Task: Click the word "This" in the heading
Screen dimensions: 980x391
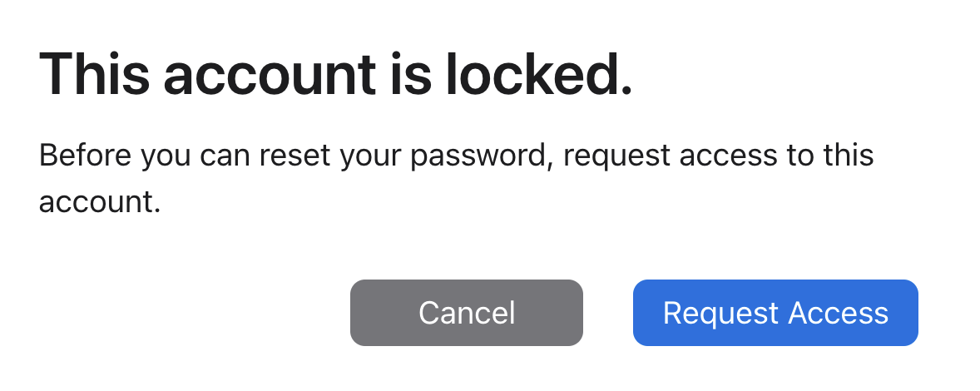Action: 94,75
